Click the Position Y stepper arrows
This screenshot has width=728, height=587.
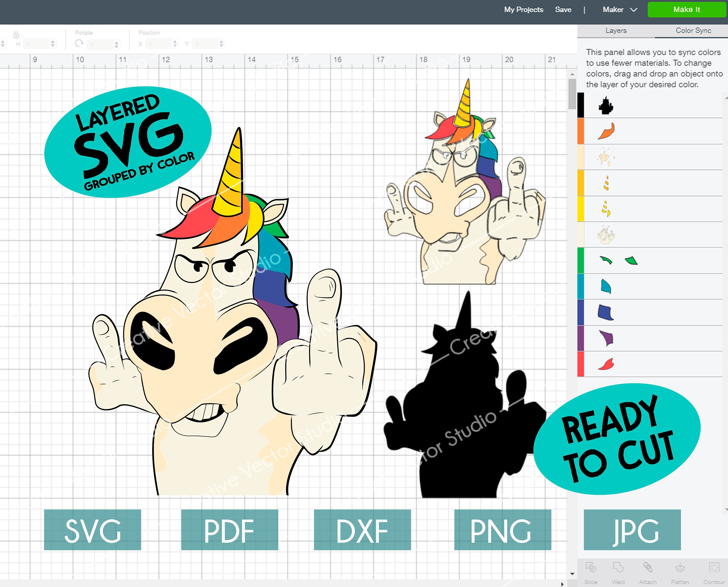pos(221,44)
